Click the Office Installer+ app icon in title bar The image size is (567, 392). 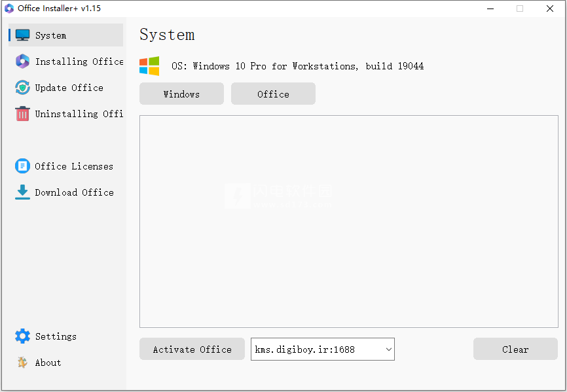(9, 9)
